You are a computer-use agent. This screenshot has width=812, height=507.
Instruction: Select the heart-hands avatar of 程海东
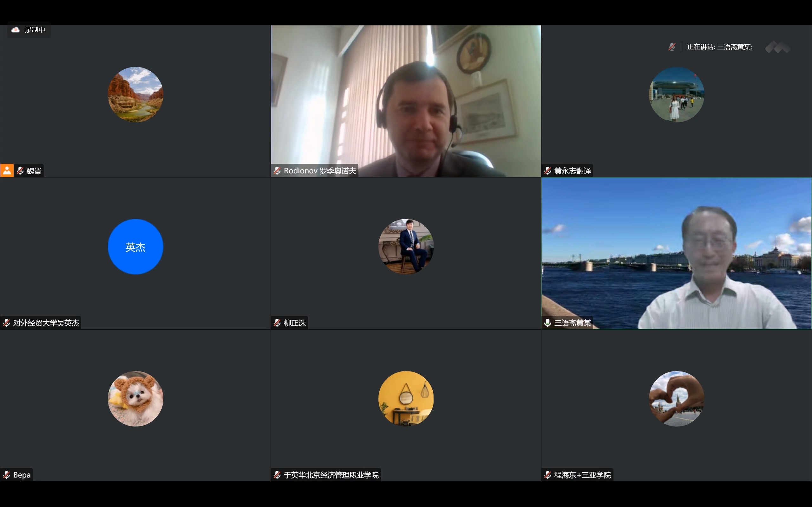(677, 399)
